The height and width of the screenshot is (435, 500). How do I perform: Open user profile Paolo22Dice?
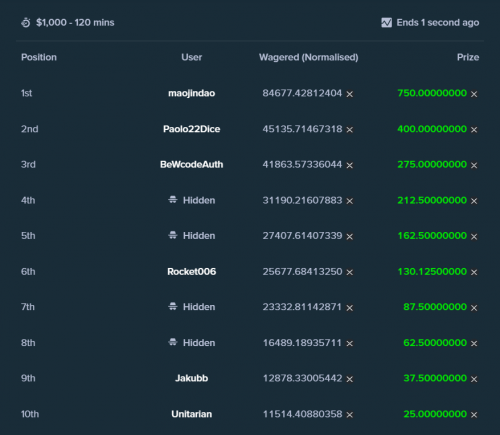click(x=192, y=129)
